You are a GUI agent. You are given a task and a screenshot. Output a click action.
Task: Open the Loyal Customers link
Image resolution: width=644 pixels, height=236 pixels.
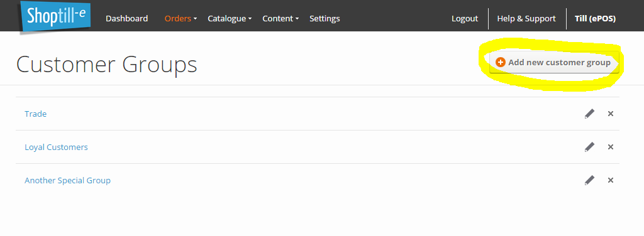coord(56,147)
